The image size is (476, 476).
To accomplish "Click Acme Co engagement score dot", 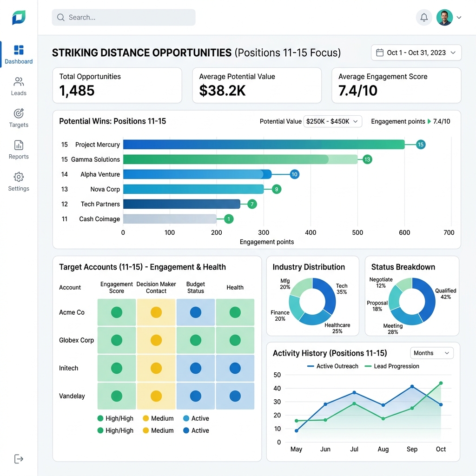I will [x=117, y=312].
